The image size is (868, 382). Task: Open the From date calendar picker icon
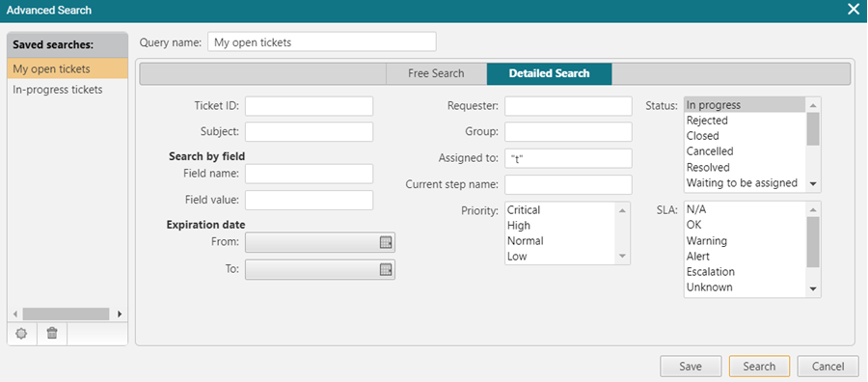point(386,242)
